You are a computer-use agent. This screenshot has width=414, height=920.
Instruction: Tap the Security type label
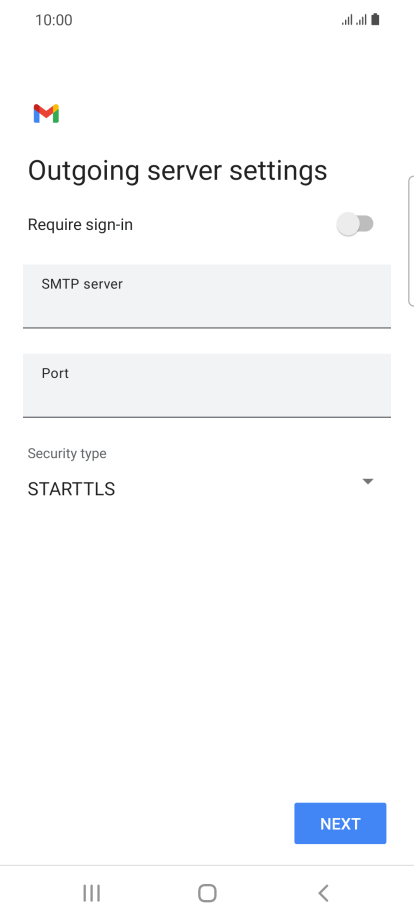tap(67, 454)
